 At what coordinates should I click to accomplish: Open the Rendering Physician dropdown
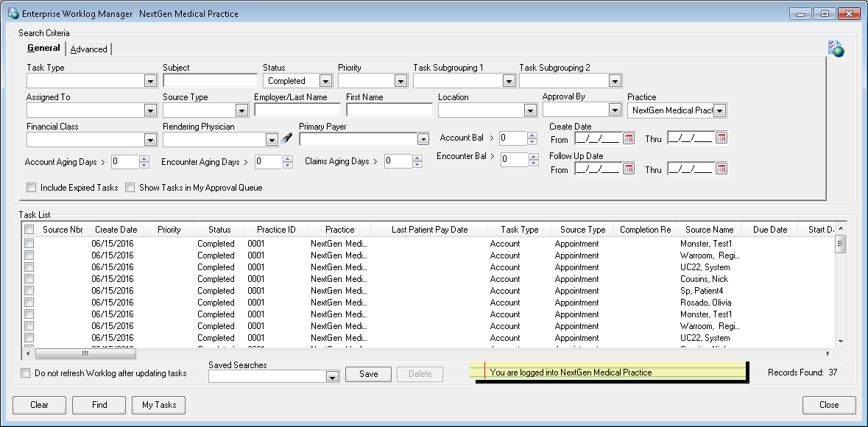click(x=271, y=140)
